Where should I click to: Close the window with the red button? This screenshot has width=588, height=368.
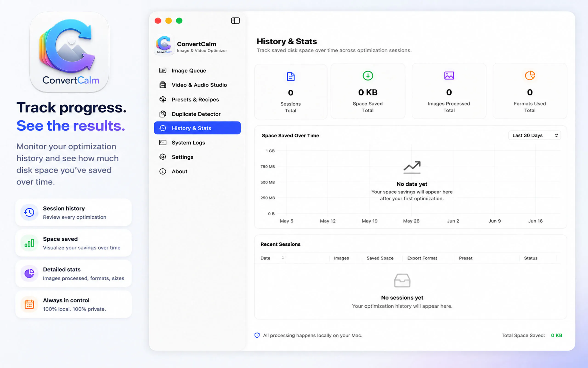[158, 21]
